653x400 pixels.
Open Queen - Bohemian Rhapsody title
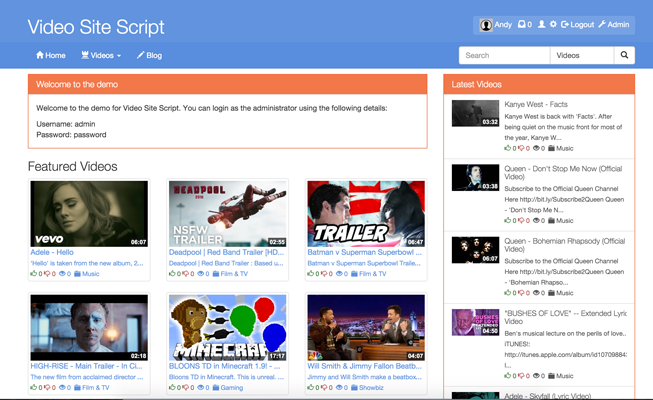point(565,245)
